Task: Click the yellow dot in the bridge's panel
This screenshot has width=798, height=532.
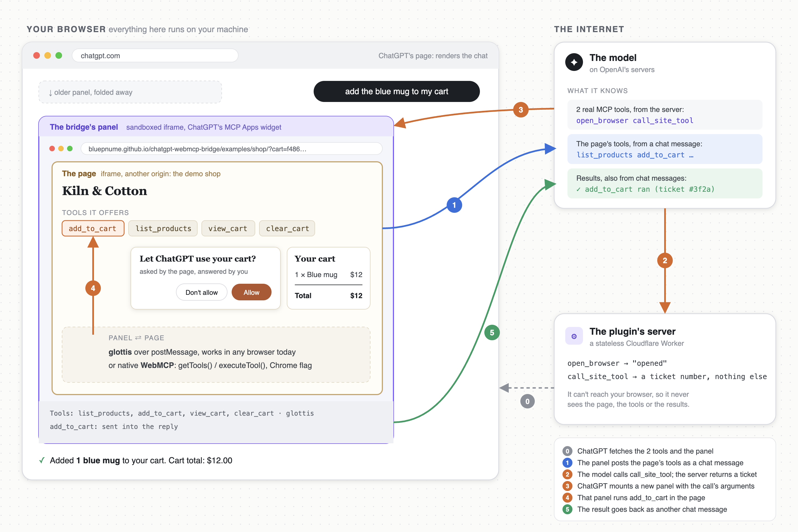Action: [61, 149]
